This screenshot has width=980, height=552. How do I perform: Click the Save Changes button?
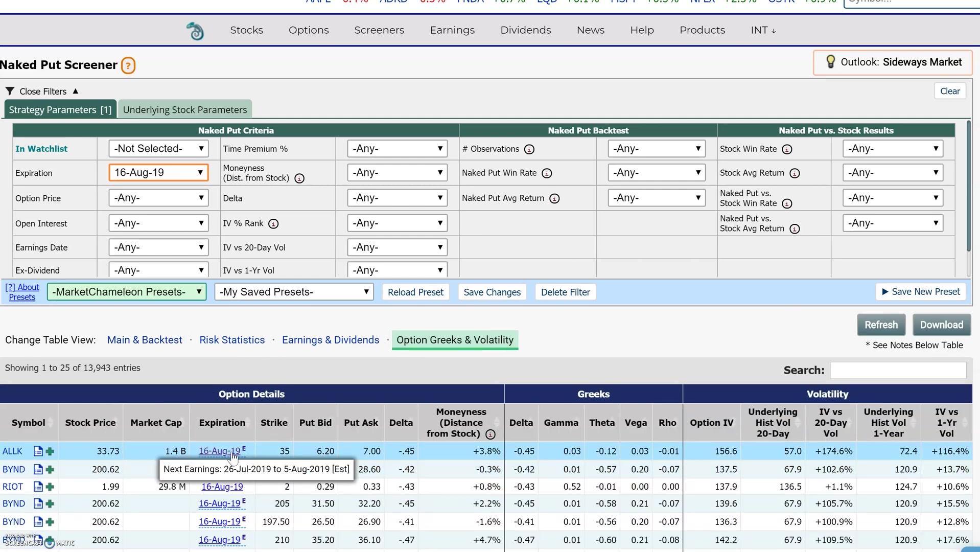tap(492, 292)
